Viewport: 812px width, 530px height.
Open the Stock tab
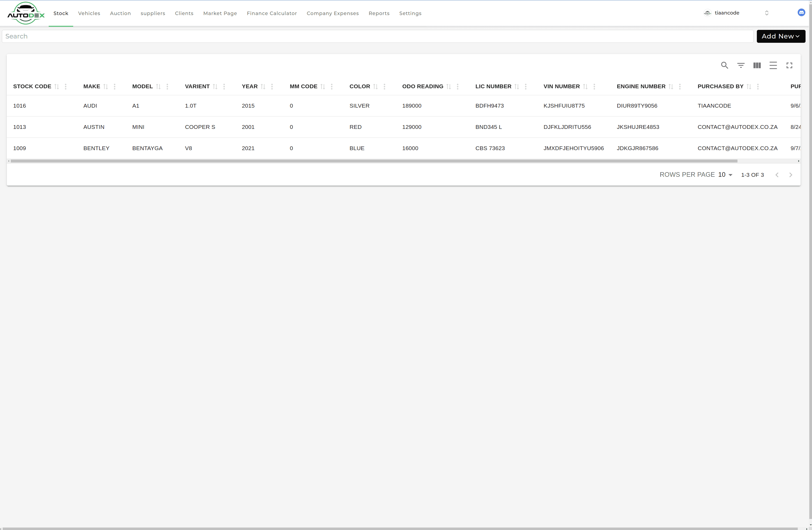tap(61, 13)
